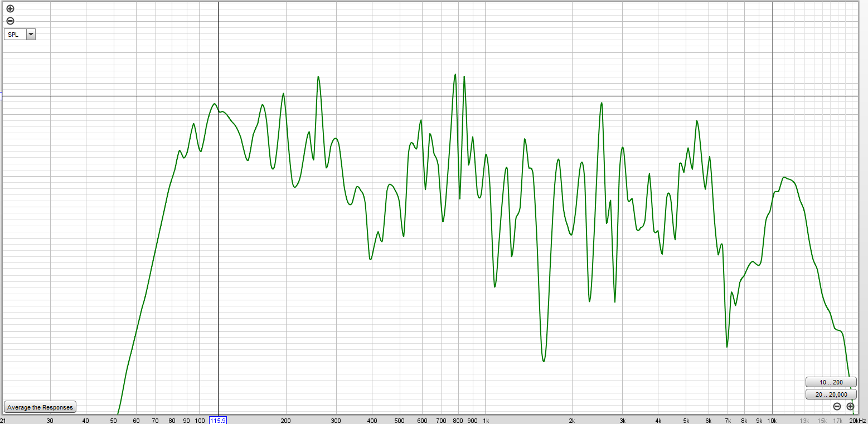
Task: Click the 1k frequency axis label
Action: [486, 420]
